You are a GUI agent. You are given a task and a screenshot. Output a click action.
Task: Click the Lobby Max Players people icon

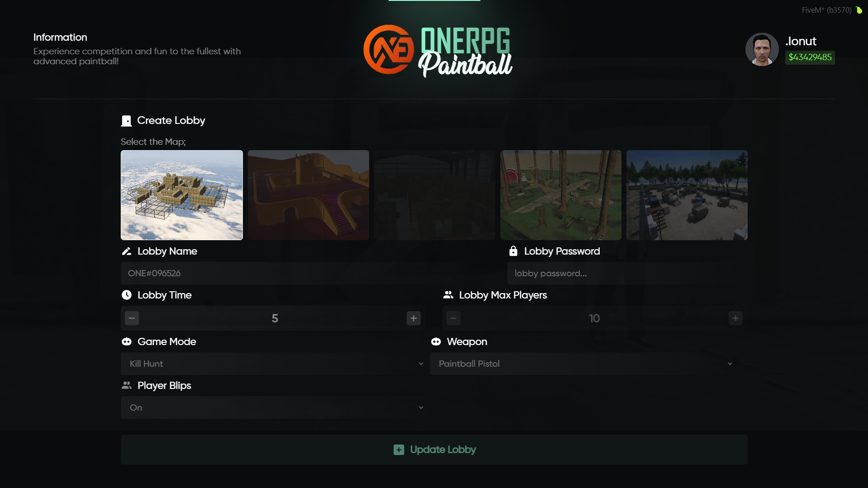point(448,295)
